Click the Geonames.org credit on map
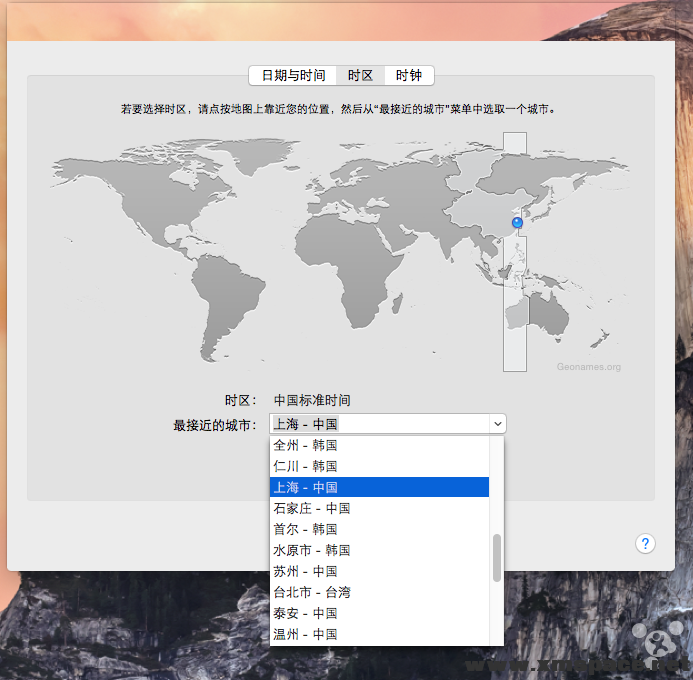 pyautogui.click(x=588, y=367)
